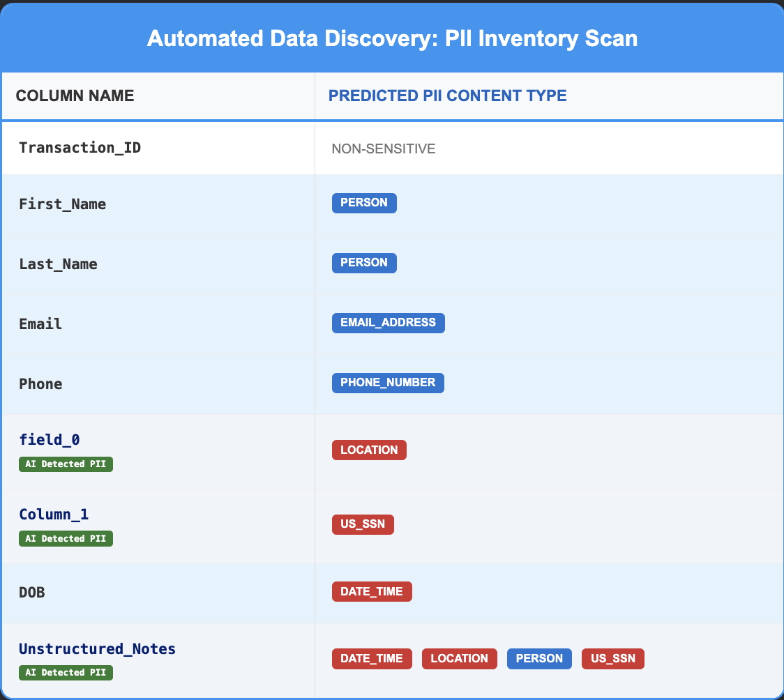Select the PHONE_NUMBER tag for Phone
The height and width of the screenshot is (700, 784).
(388, 383)
